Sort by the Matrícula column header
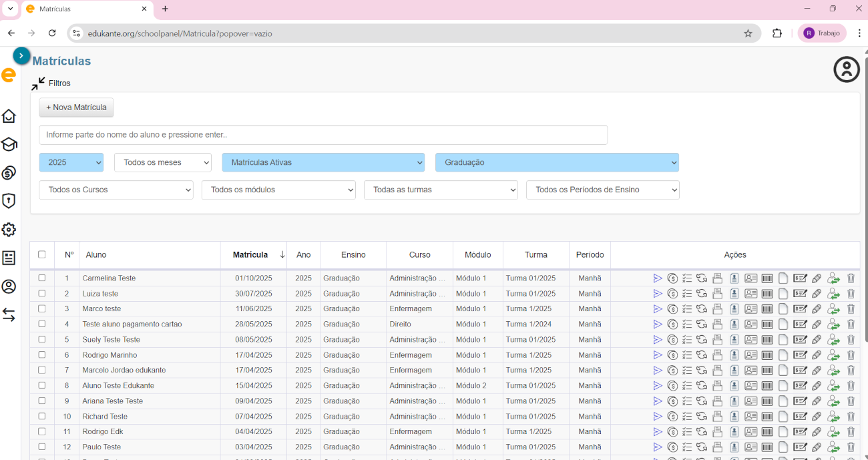This screenshot has height=460, width=868. [x=250, y=255]
